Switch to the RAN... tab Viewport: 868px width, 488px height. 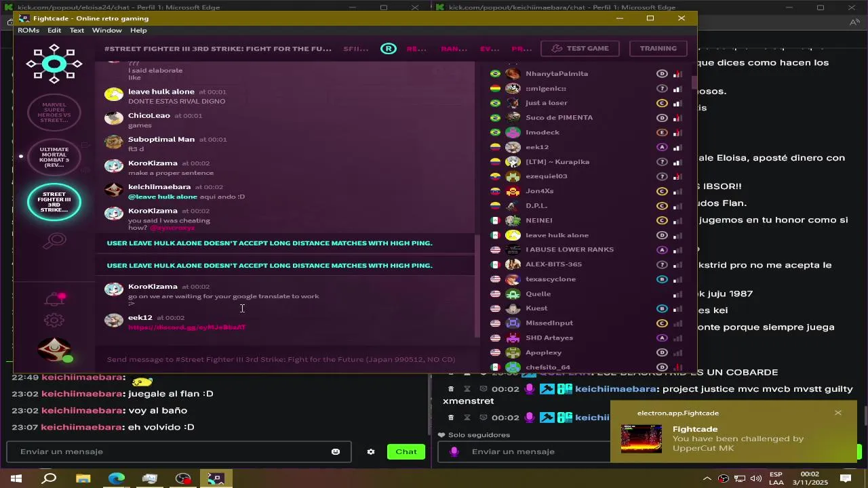pyautogui.click(x=454, y=49)
